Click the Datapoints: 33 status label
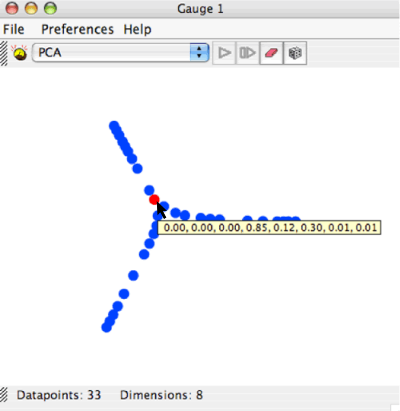The image size is (400, 411). [59, 395]
